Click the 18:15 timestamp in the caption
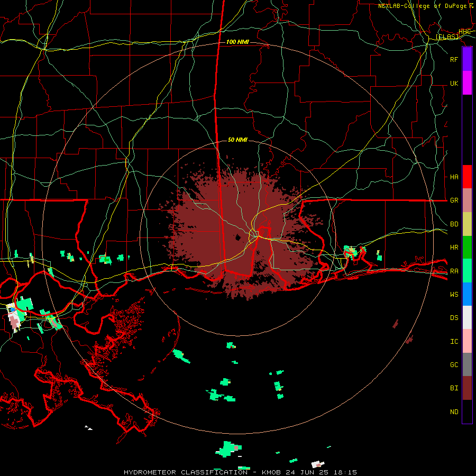476x476 pixels. [346, 472]
